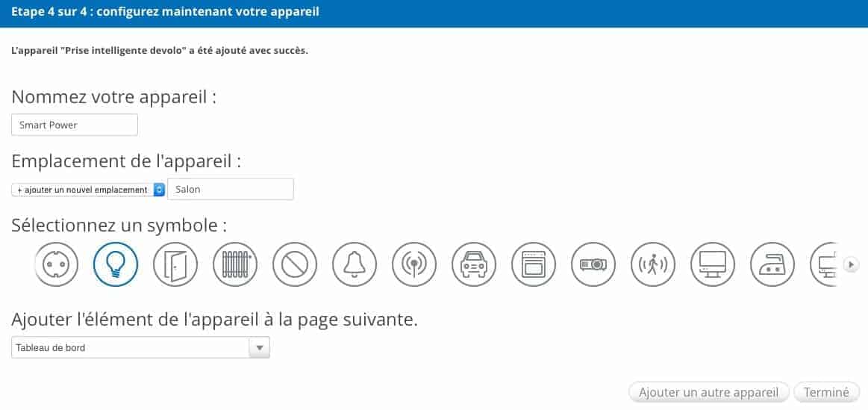Choose the motion detector walking-person symbol

pyautogui.click(x=653, y=264)
